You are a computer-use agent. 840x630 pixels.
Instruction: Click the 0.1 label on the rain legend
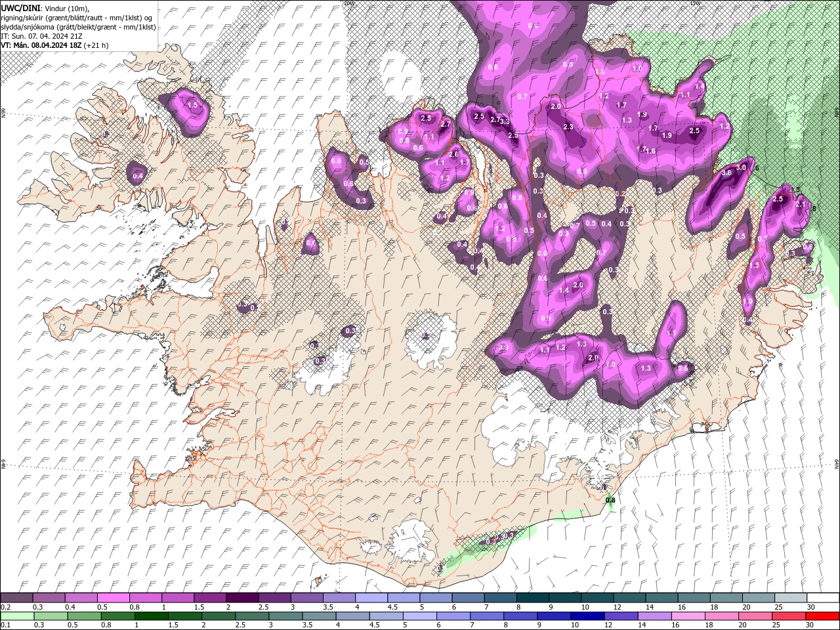coord(5,625)
